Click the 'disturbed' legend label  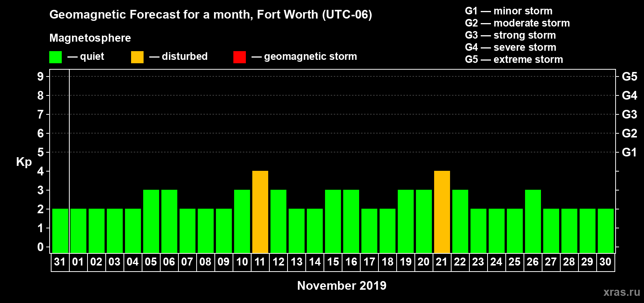(184, 56)
